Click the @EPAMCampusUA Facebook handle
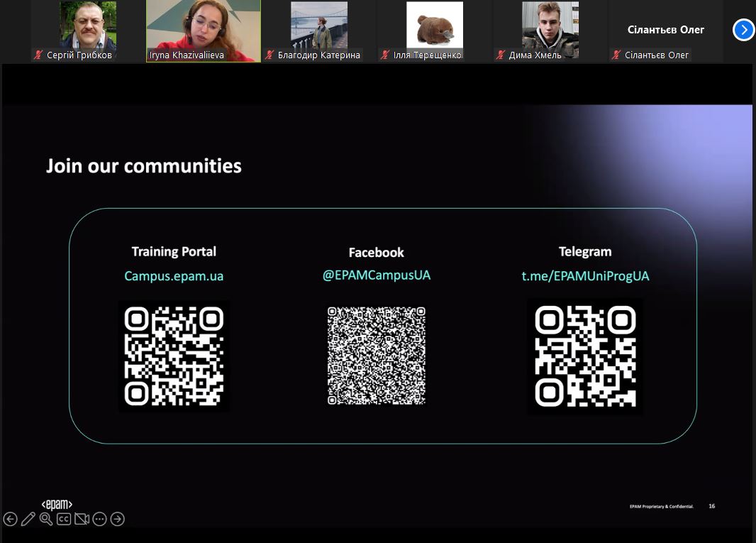 click(376, 275)
